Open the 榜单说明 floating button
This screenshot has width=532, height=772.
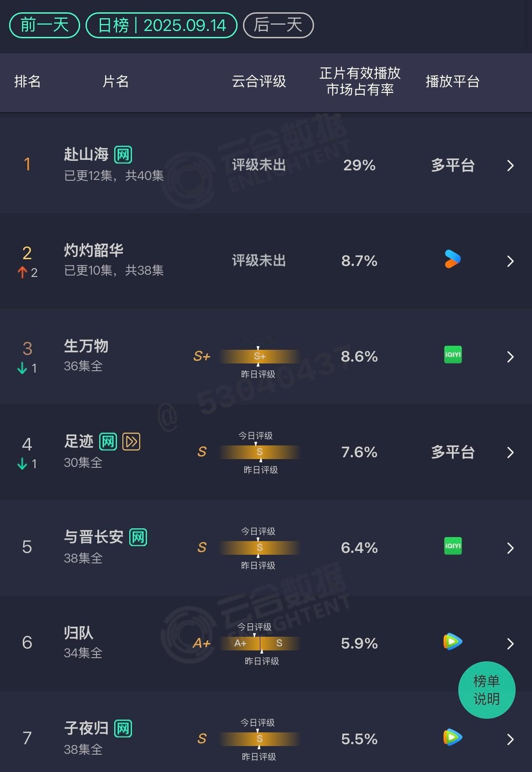486,690
